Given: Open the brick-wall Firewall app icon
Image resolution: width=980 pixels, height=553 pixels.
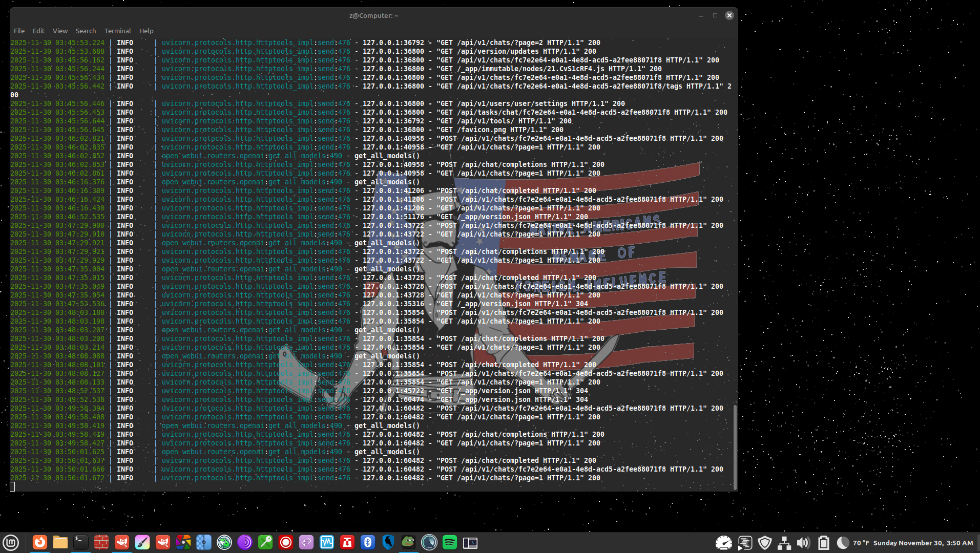Looking at the screenshot, I should [101, 542].
